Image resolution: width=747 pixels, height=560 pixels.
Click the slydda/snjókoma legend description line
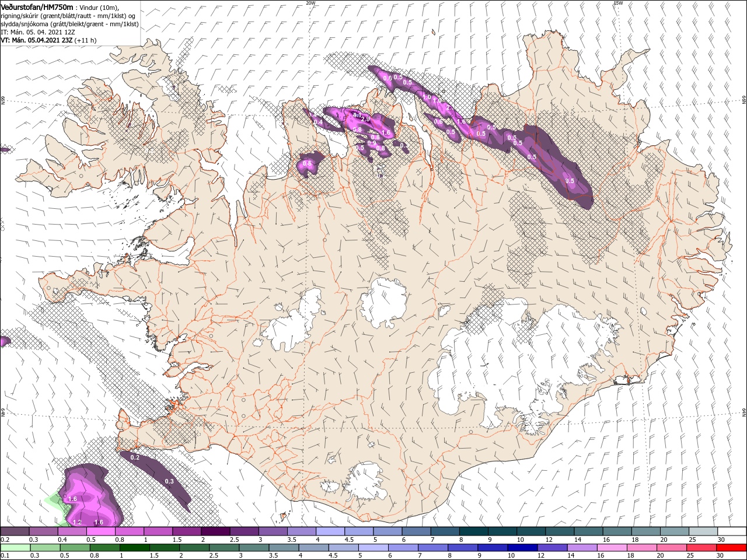pyautogui.click(x=69, y=24)
